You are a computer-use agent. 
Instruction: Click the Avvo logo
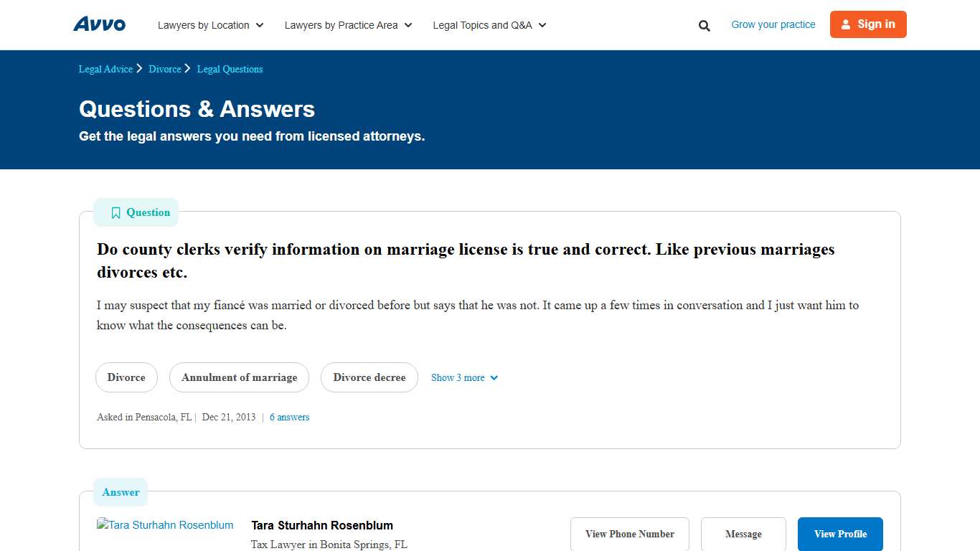pyautogui.click(x=99, y=24)
